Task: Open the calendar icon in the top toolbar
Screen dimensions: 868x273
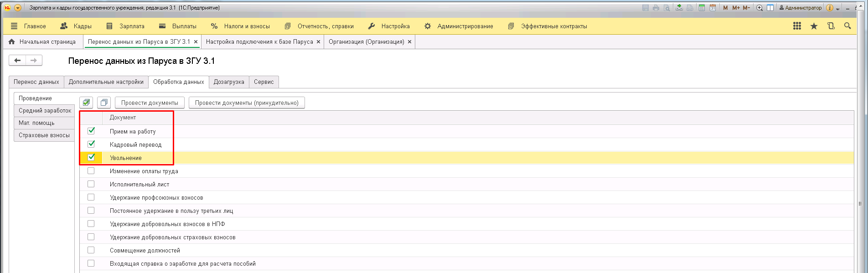Action: (x=713, y=8)
